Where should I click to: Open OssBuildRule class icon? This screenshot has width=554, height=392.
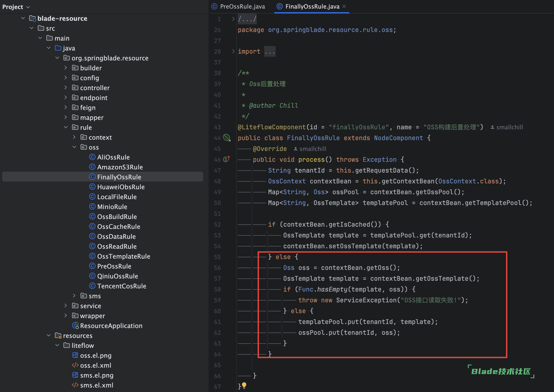(x=92, y=216)
